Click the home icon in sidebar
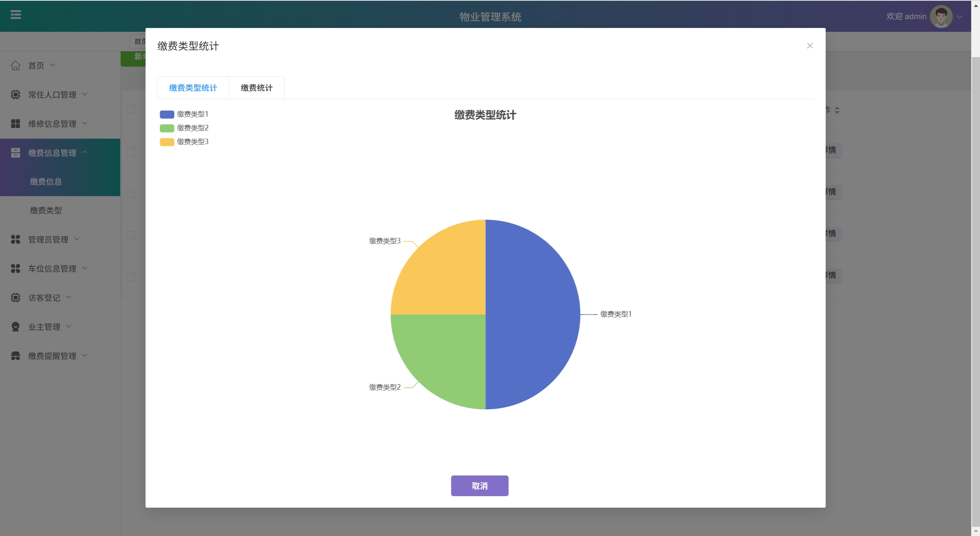980x536 pixels. point(15,66)
